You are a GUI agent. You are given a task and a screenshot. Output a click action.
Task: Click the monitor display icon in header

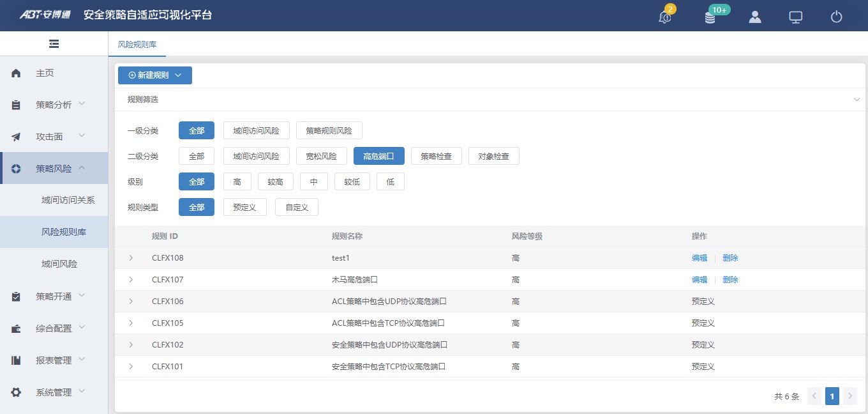(796, 17)
